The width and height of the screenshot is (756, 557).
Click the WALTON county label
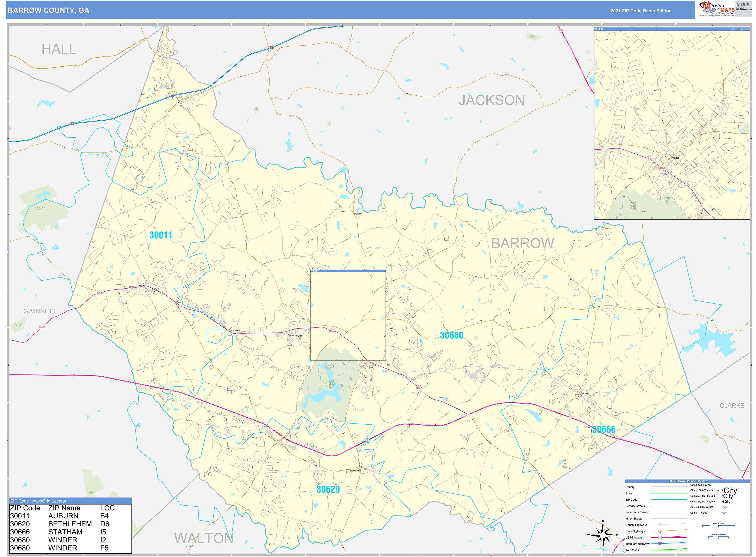(x=204, y=538)
